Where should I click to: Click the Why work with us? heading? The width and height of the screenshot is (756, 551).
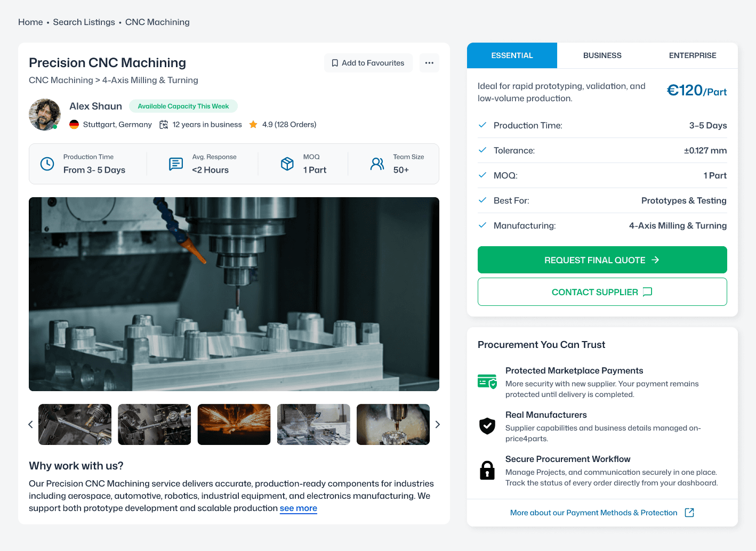[76, 466]
